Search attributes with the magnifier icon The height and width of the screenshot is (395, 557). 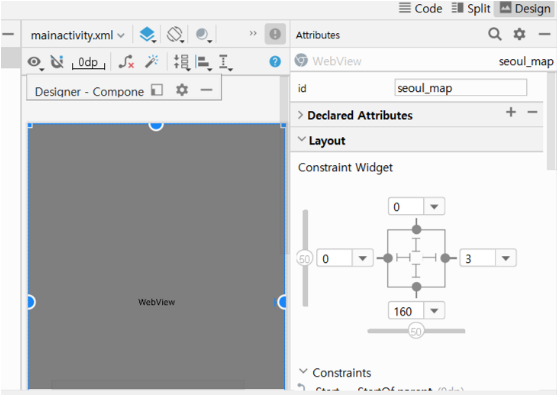(494, 34)
